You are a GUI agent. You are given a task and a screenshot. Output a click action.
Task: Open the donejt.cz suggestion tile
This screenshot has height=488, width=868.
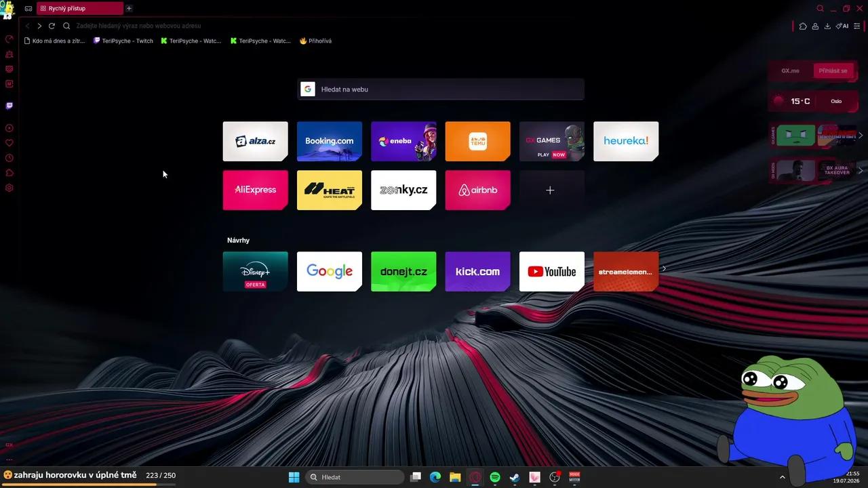coord(403,271)
